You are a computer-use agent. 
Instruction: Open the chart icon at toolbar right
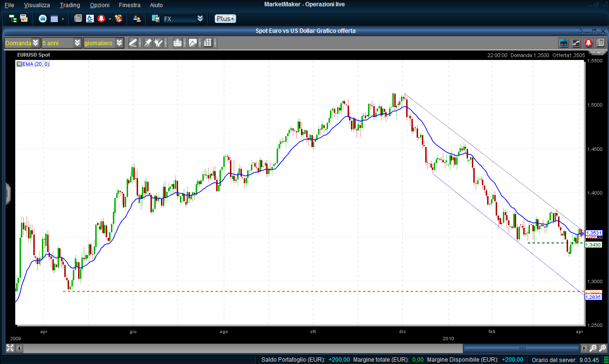point(576,43)
